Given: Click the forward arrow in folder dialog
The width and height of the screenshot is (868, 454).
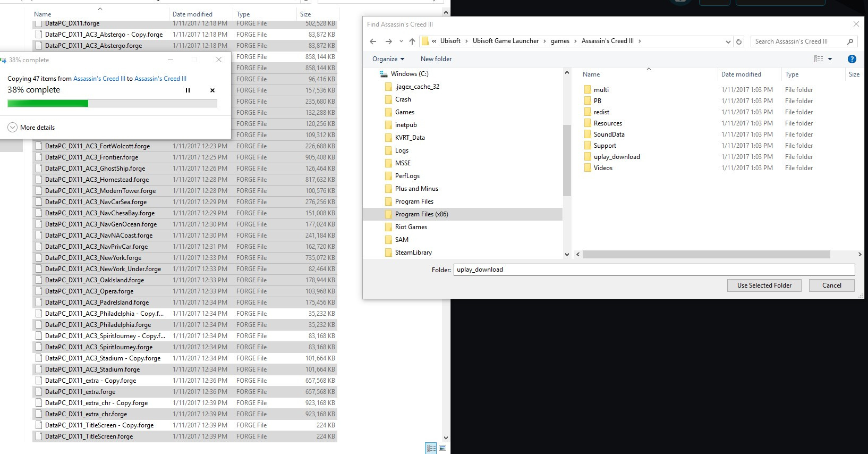Looking at the screenshot, I should [388, 41].
